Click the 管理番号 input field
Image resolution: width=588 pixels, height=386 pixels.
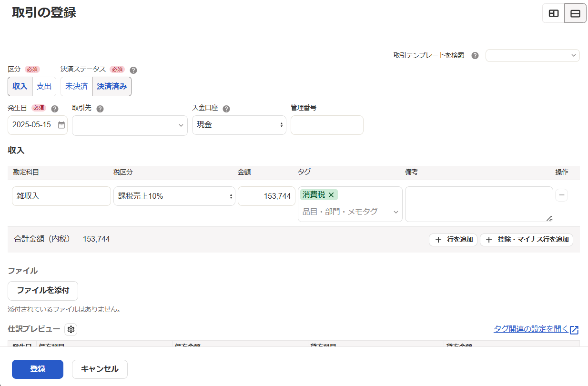coord(327,125)
